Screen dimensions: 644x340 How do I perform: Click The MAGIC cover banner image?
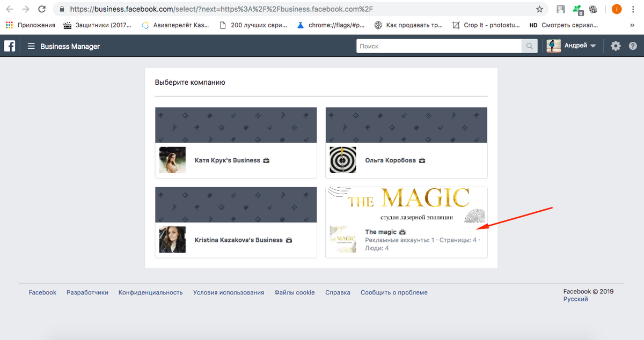pos(406,205)
